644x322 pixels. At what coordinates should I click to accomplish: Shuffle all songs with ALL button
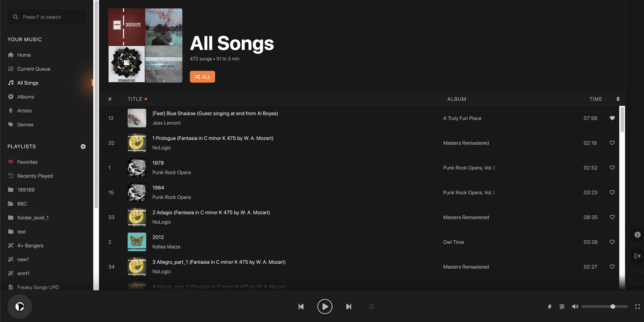(202, 77)
